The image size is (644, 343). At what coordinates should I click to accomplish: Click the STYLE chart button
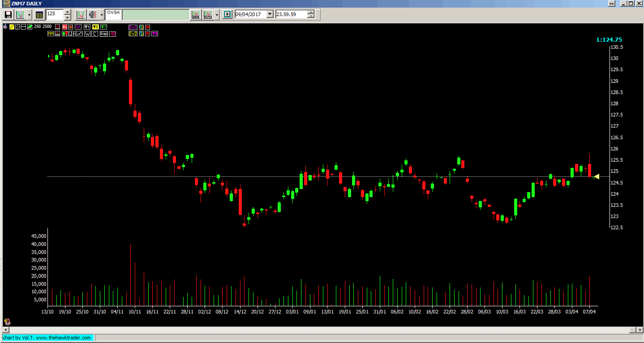coord(208,15)
